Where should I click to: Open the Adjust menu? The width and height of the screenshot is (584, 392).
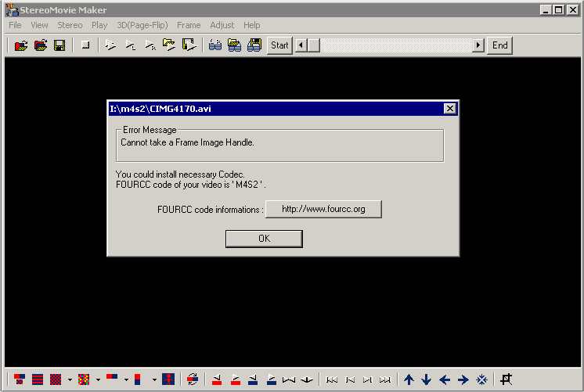coord(222,25)
